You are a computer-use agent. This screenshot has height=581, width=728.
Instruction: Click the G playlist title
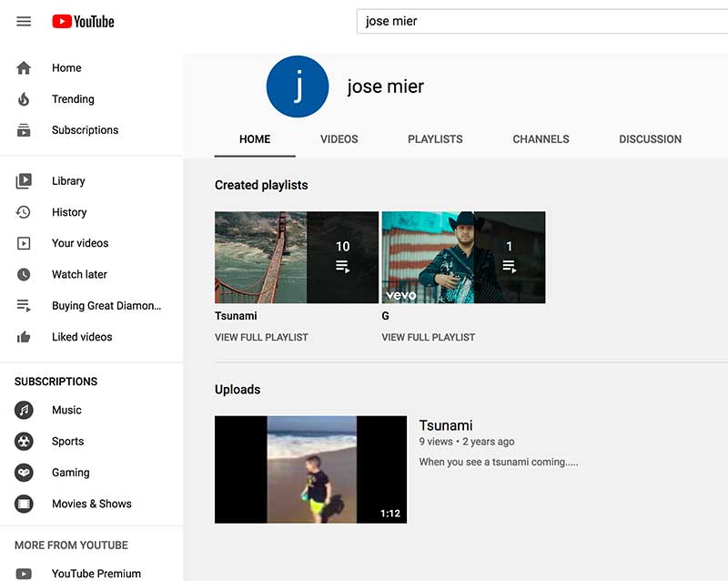(x=385, y=316)
